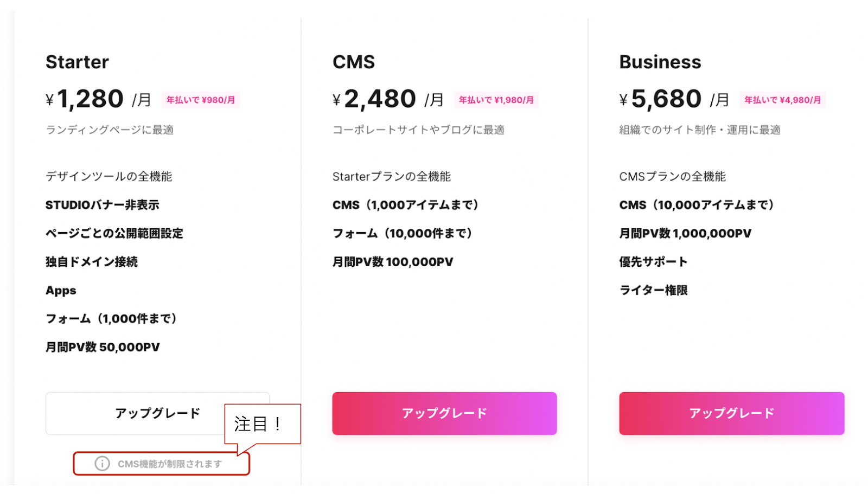
Task: Click the ¥5,680 /月 Business price
Action: [674, 99]
